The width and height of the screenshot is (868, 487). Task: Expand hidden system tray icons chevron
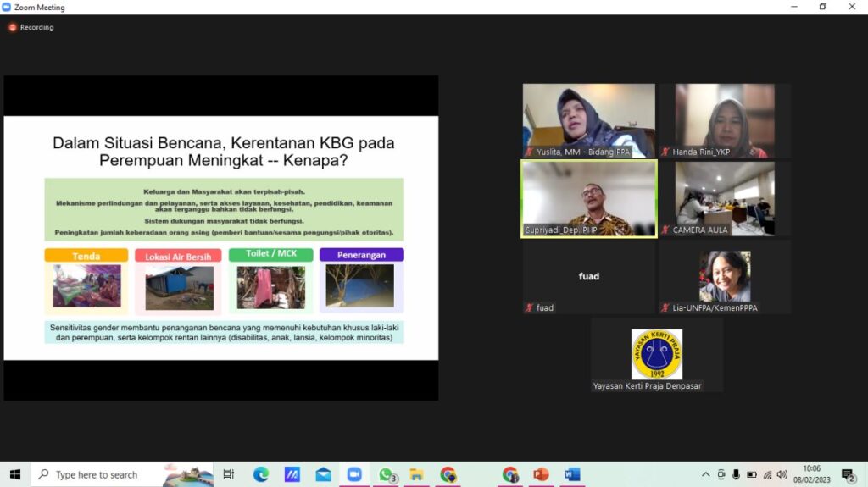click(705, 474)
